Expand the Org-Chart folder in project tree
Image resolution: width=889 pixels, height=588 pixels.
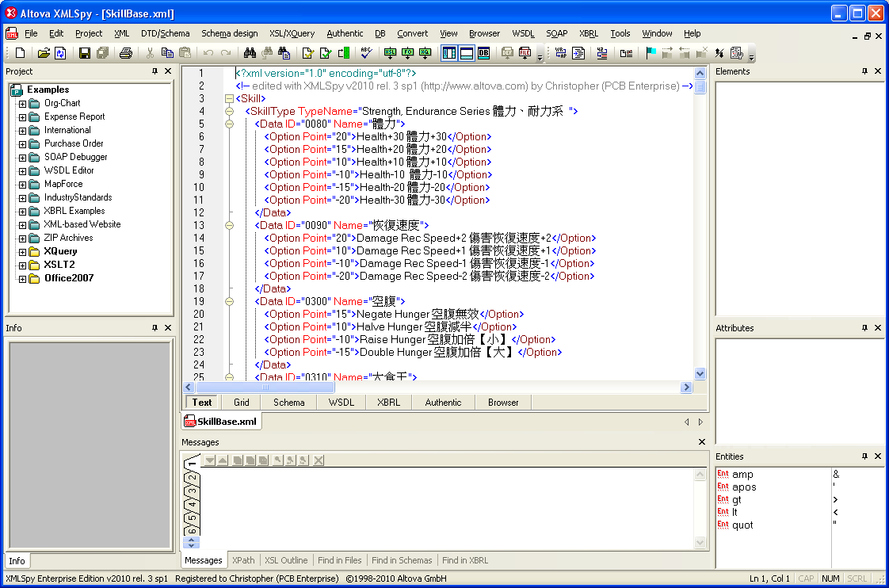22,104
